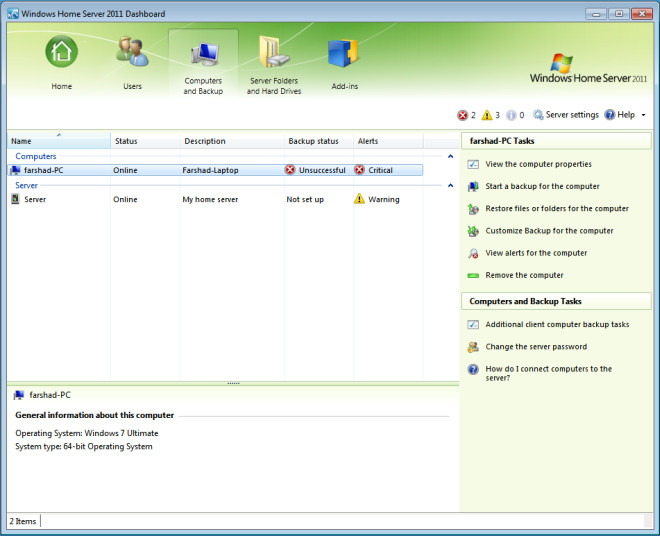Collapse the Server group chevron
660x536 pixels.
click(450, 185)
